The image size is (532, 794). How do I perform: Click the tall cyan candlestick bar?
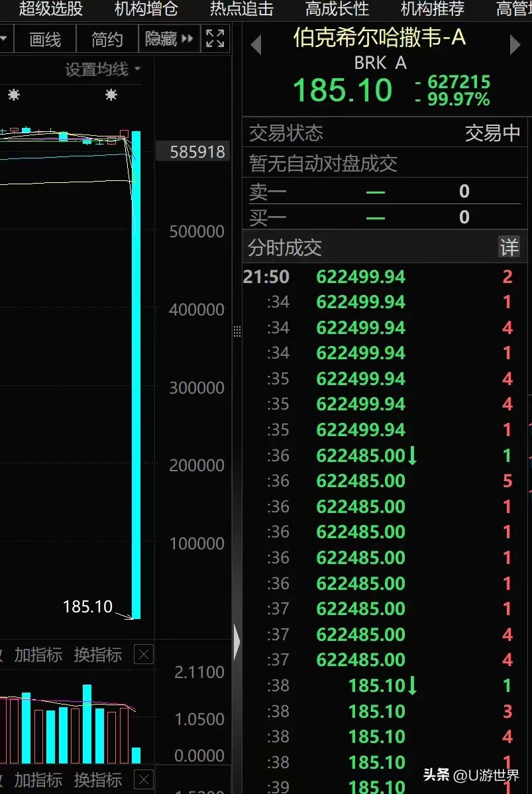click(x=136, y=374)
